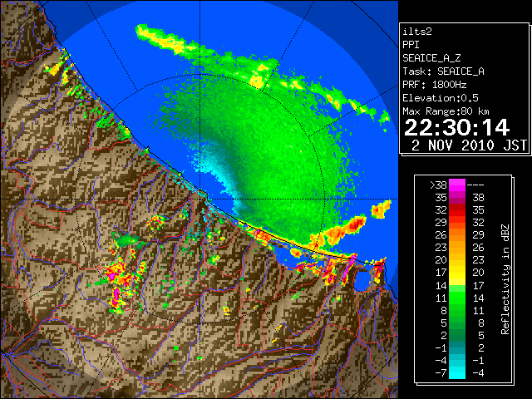Click the 'Max Range:80 km' label

(x=446, y=111)
